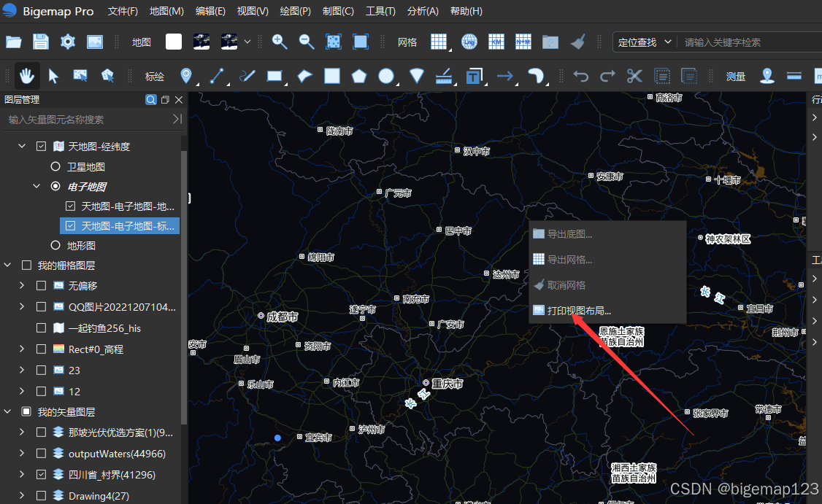Viewport: 822px width, 504px height.
Task: Toggle checkbox for 我的栅格图层
Action: click(x=26, y=265)
